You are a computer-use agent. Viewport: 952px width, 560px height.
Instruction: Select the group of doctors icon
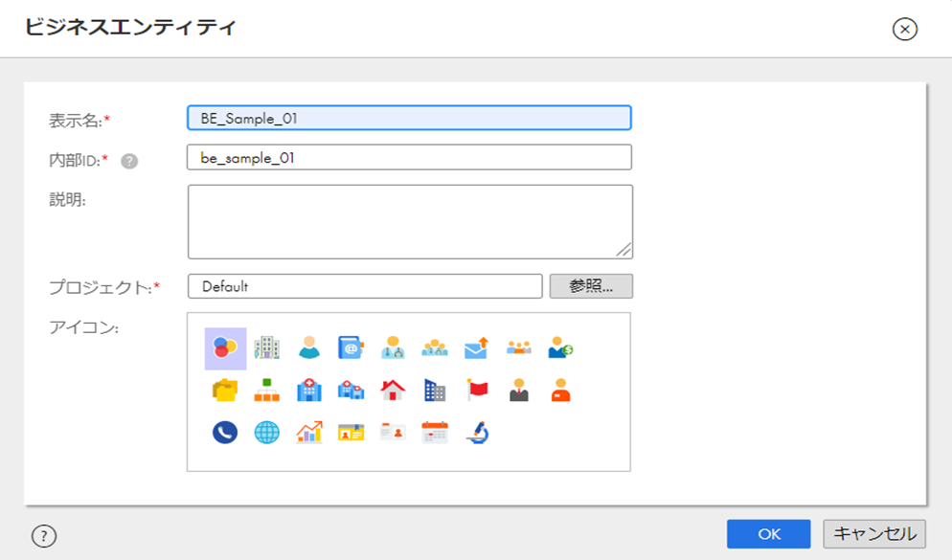(435, 347)
